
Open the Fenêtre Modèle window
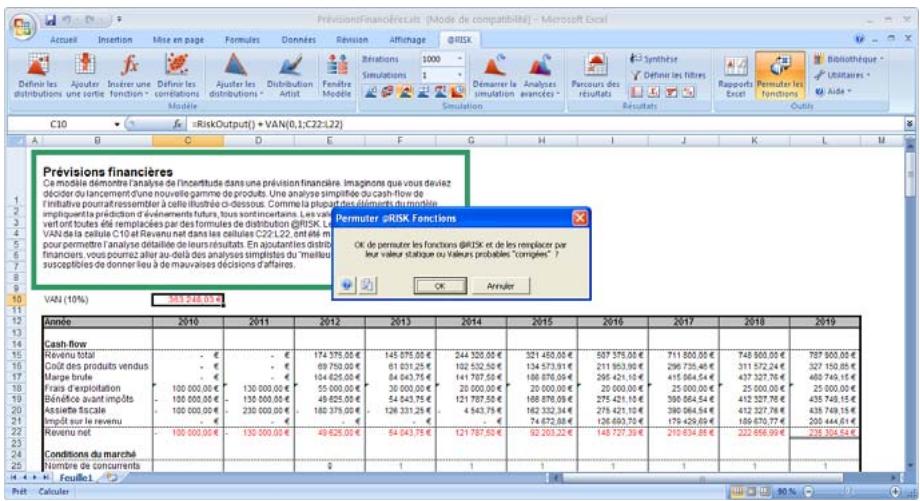point(336,75)
